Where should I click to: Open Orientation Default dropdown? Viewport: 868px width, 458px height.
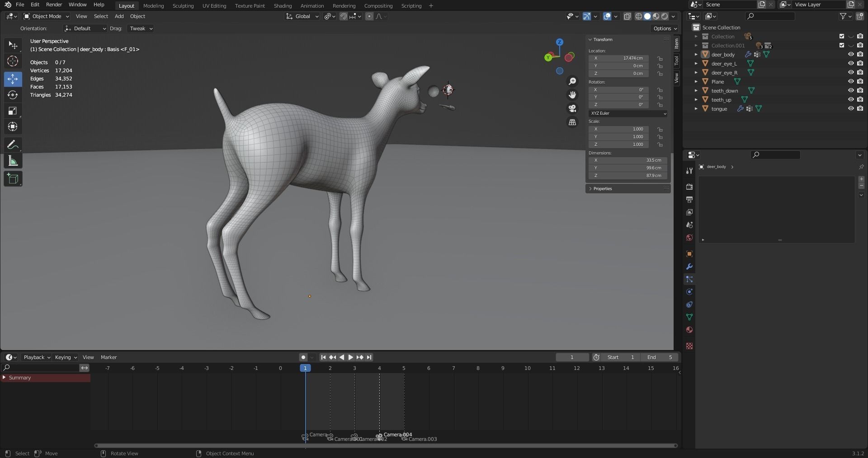pos(85,28)
